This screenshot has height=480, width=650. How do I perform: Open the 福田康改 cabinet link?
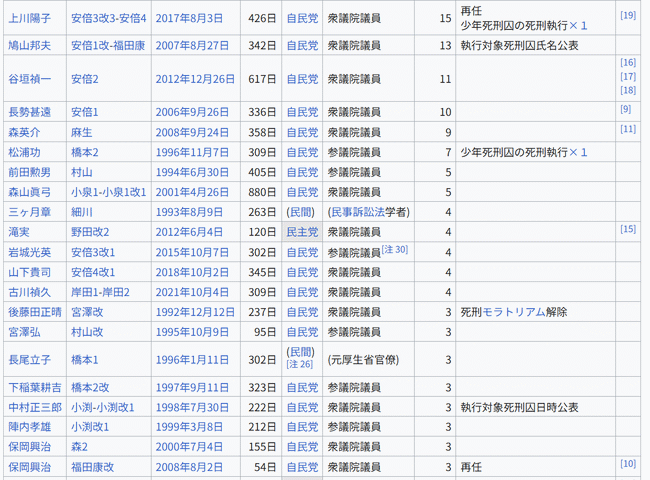click(92, 467)
